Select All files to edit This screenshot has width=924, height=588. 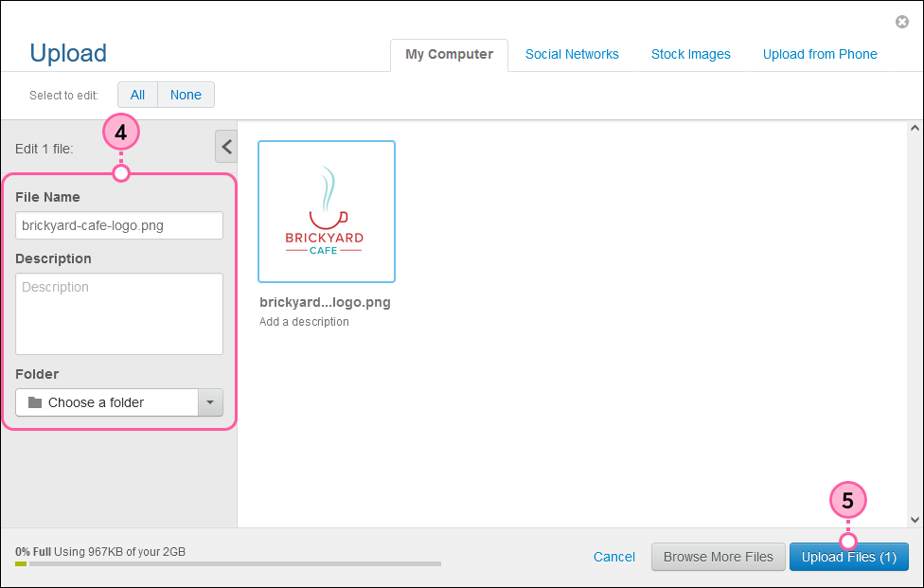[137, 95]
